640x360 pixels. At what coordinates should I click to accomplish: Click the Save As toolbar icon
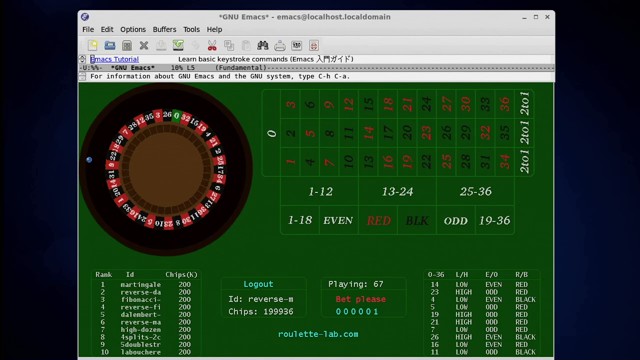point(178,45)
